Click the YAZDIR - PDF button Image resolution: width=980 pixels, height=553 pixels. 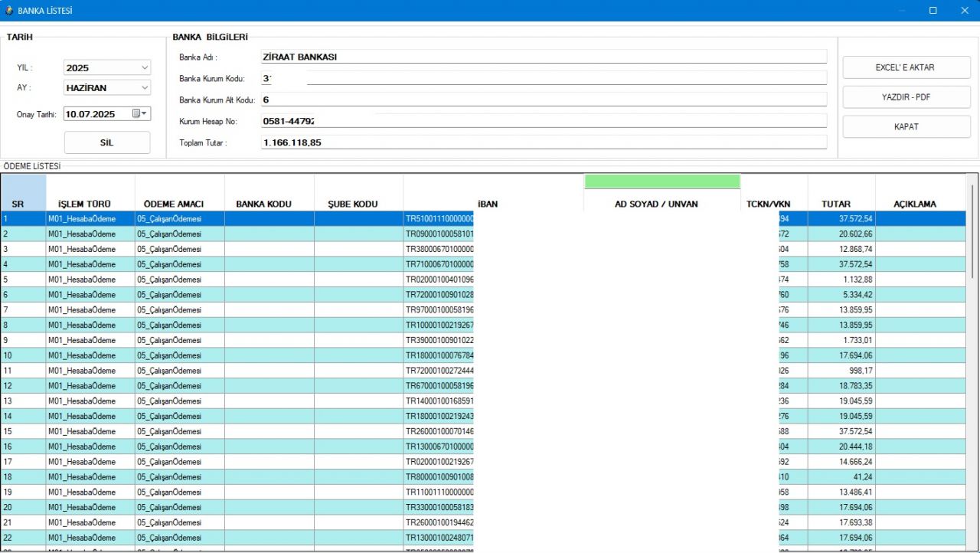point(906,97)
